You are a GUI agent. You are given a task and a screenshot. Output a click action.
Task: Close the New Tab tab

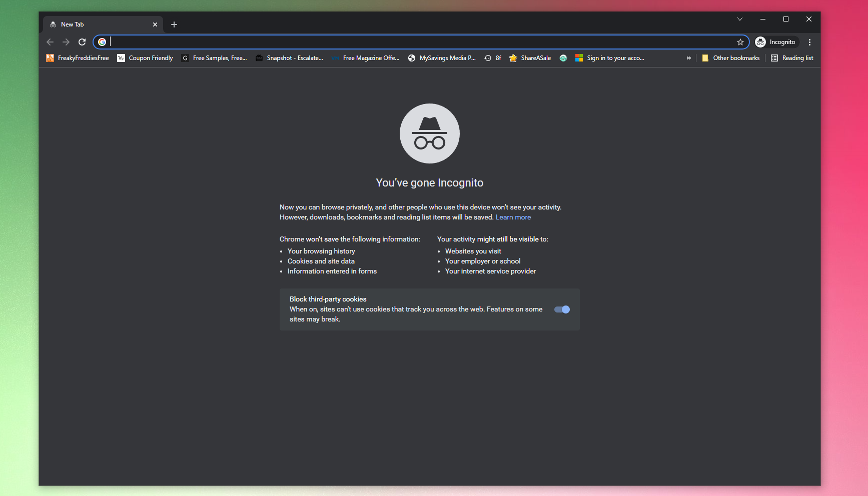pyautogui.click(x=155, y=24)
